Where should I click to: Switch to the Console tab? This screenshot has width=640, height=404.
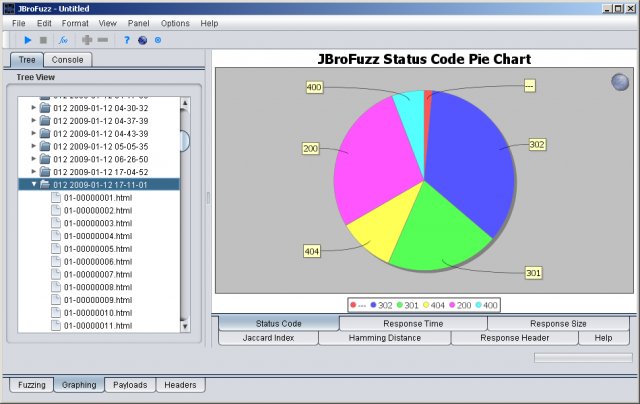[x=67, y=60]
